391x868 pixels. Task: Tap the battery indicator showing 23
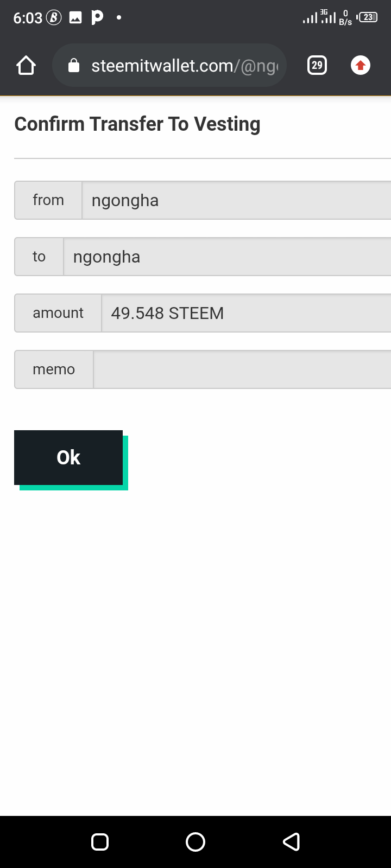click(x=368, y=17)
